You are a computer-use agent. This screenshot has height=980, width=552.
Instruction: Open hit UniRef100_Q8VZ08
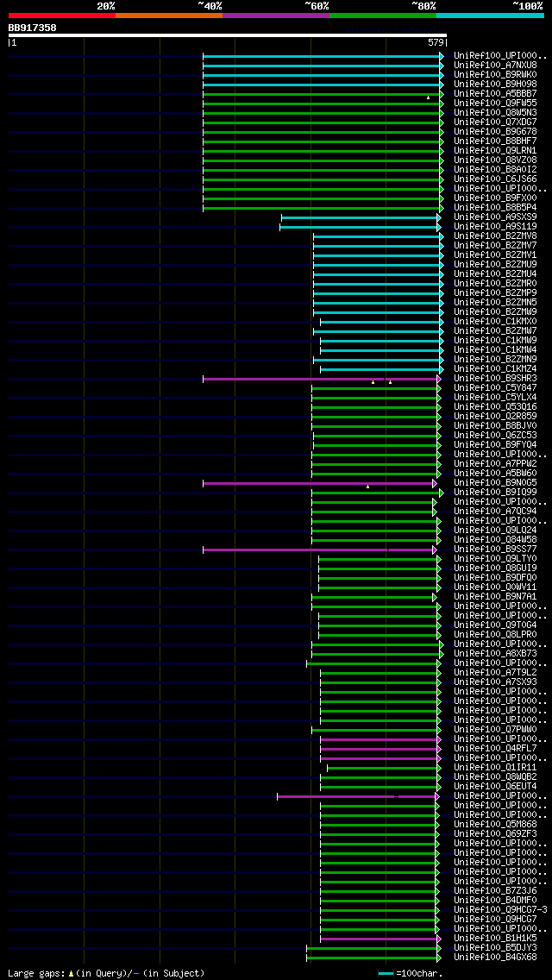[495, 160]
